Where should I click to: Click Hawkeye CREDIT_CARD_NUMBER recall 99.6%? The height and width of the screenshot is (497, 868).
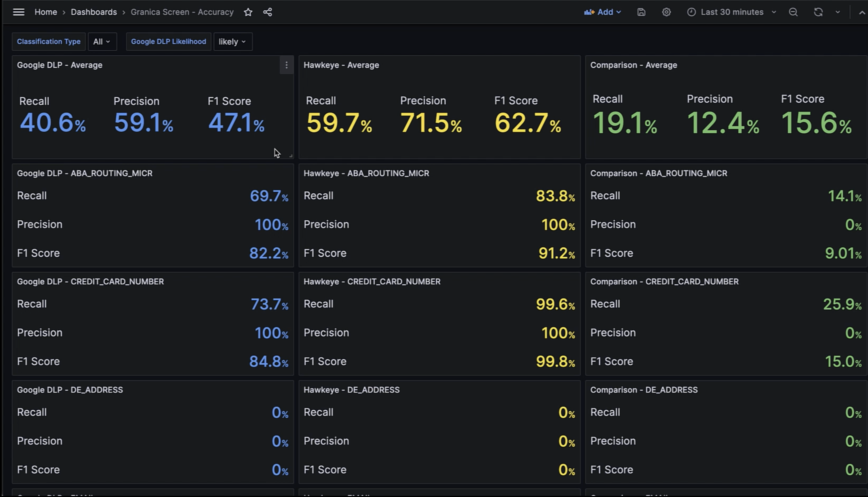coord(556,304)
